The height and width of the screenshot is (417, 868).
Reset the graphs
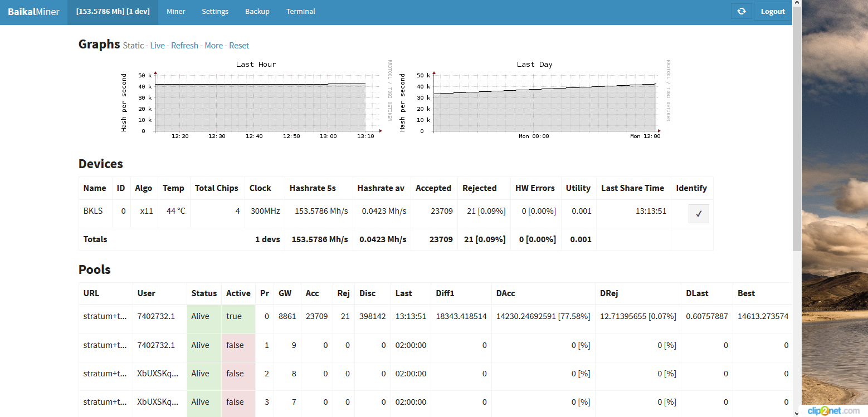[239, 46]
